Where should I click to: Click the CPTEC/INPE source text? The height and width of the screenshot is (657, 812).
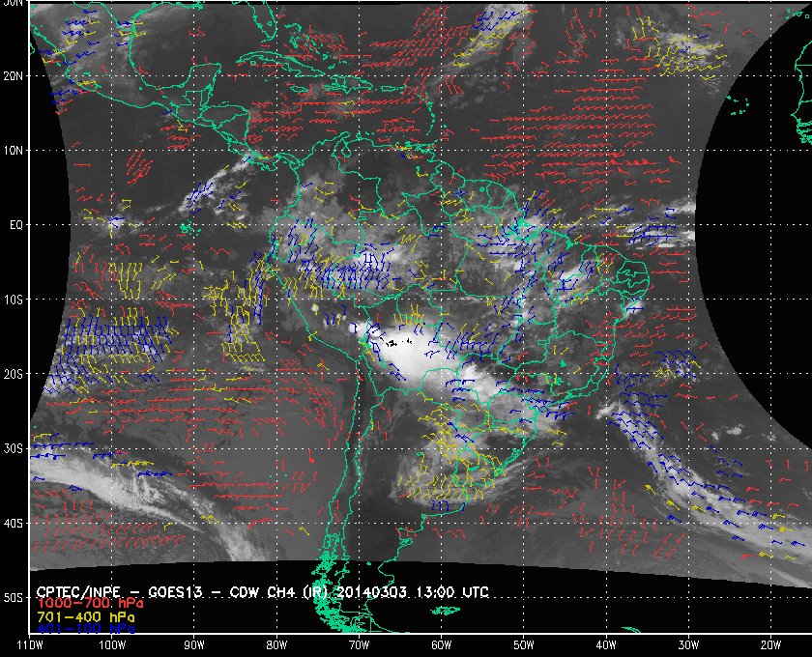point(79,592)
